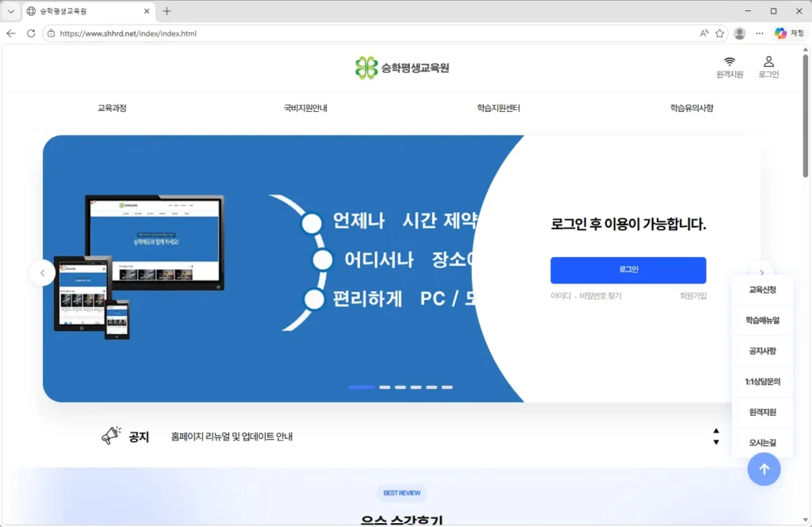The height and width of the screenshot is (527, 812).
Task: Click the megaphone 공지 icon
Action: click(x=111, y=436)
